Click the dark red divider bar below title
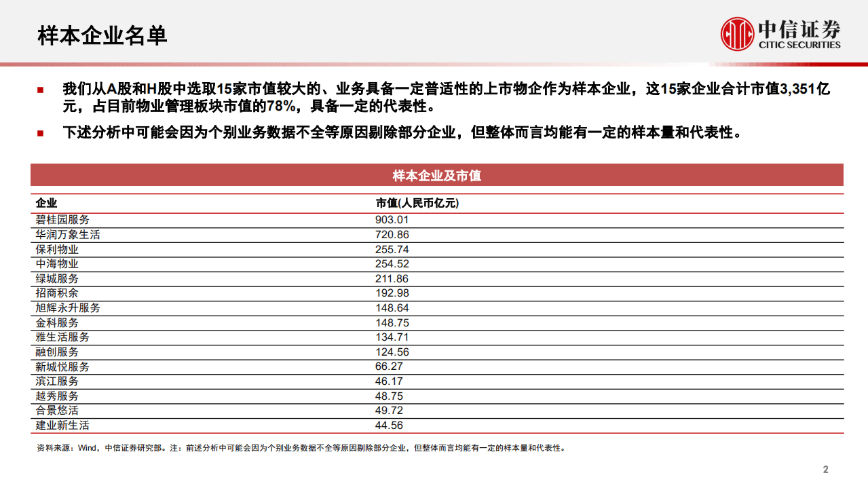This screenshot has width=868, height=488. tap(434, 63)
